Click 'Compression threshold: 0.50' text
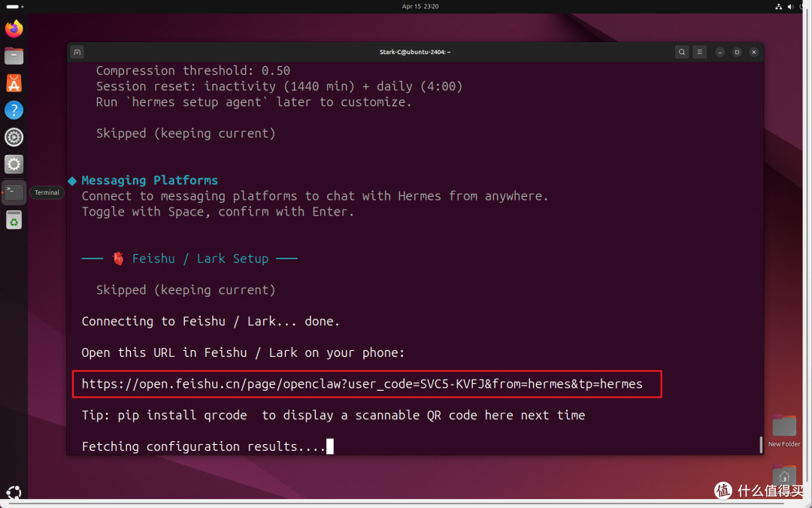The image size is (812, 508). [x=192, y=71]
